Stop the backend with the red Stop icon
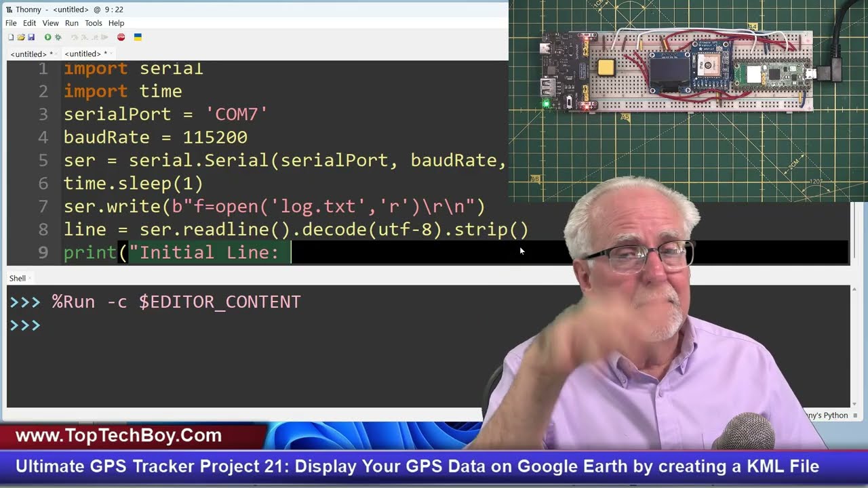 [x=121, y=37]
